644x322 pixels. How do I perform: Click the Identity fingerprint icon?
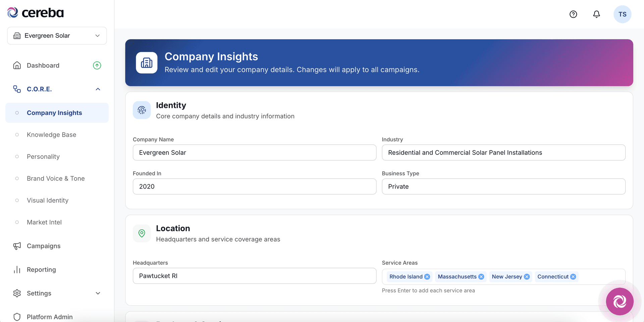pyautogui.click(x=142, y=110)
